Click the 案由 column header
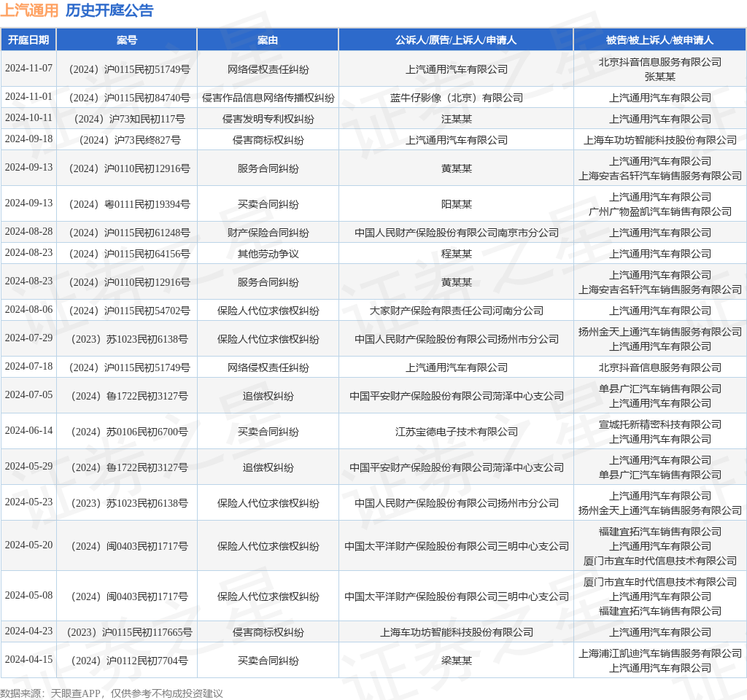The image size is (747, 700). [x=268, y=40]
